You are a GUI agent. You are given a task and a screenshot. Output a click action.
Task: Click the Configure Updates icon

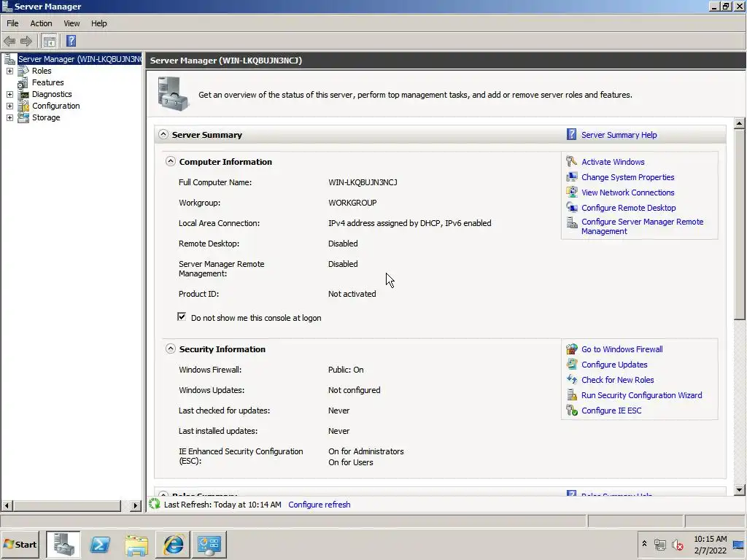(x=572, y=365)
